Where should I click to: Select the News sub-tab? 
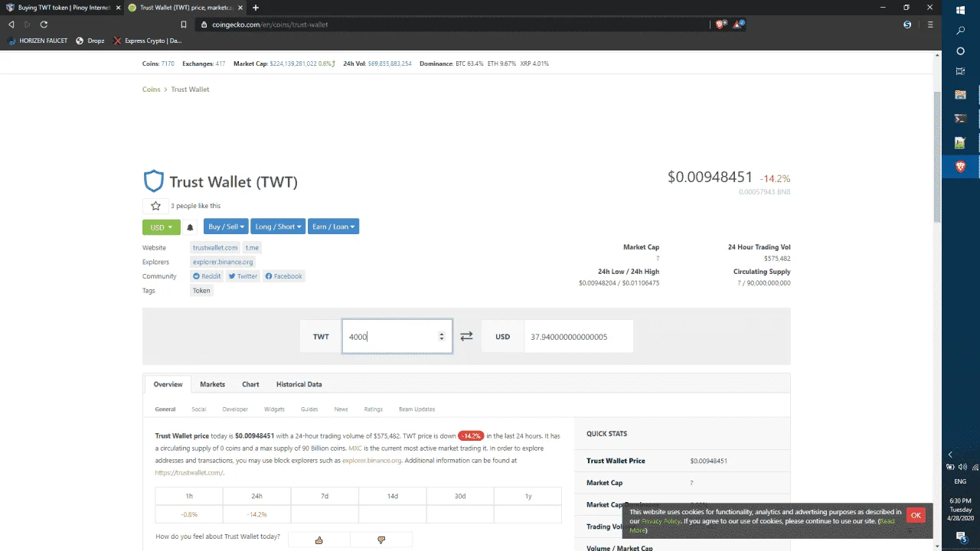pyautogui.click(x=341, y=409)
